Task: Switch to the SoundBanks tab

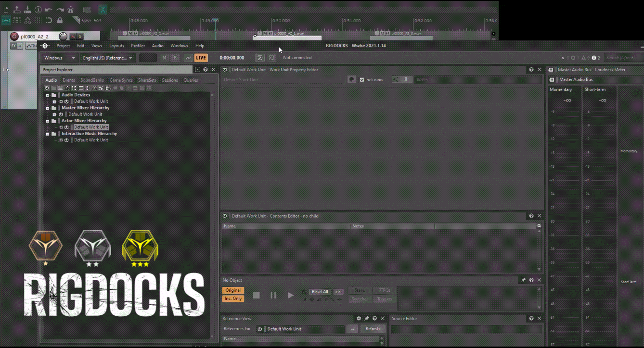Action: point(92,80)
